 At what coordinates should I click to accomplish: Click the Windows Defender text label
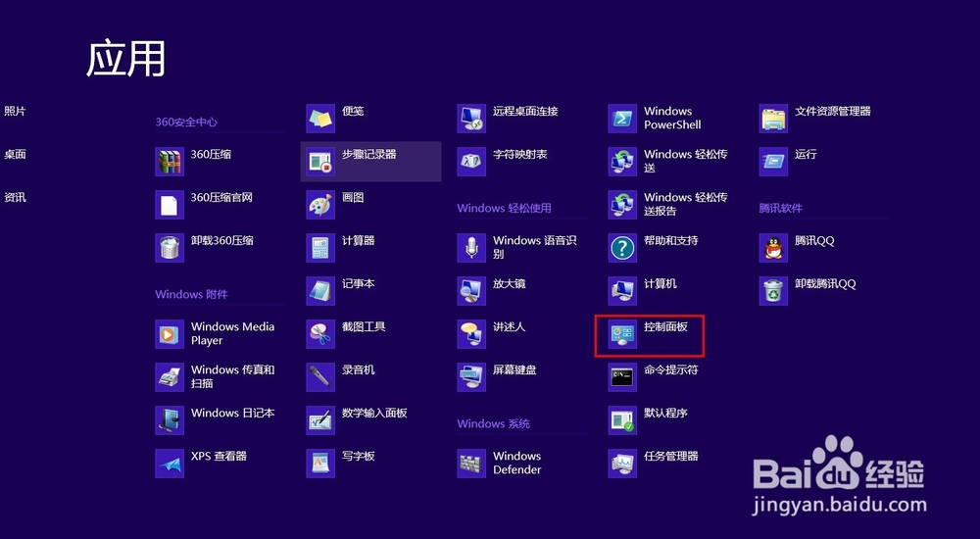click(516, 464)
